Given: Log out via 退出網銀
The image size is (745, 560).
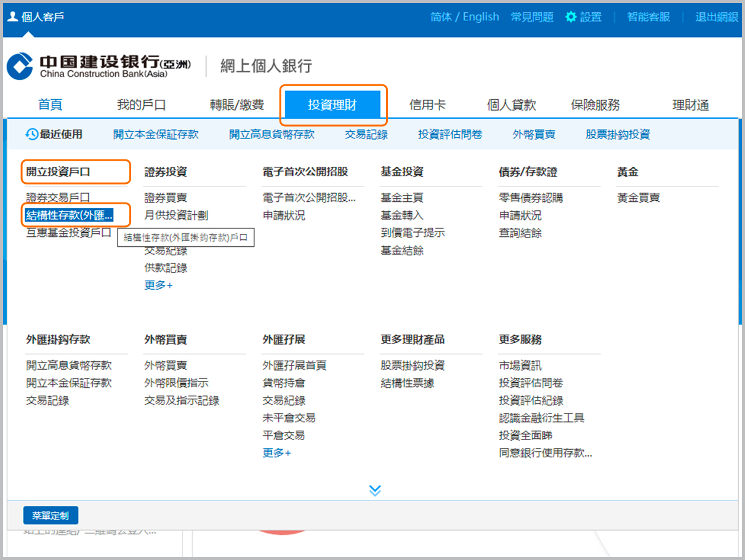Looking at the screenshot, I should point(717,17).
